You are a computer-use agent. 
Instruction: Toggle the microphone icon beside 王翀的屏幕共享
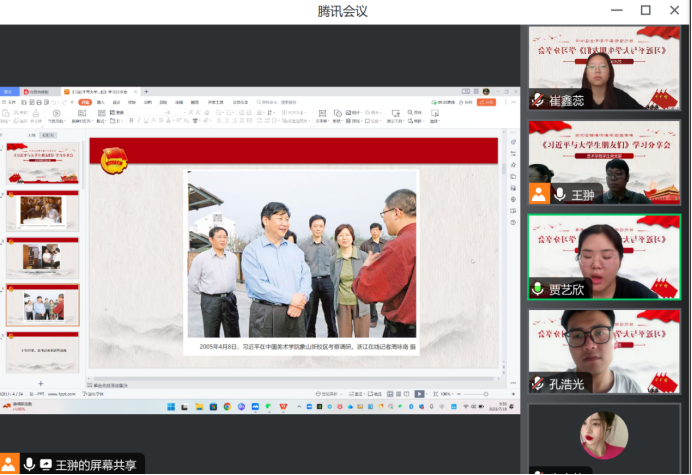coord(29,464)
